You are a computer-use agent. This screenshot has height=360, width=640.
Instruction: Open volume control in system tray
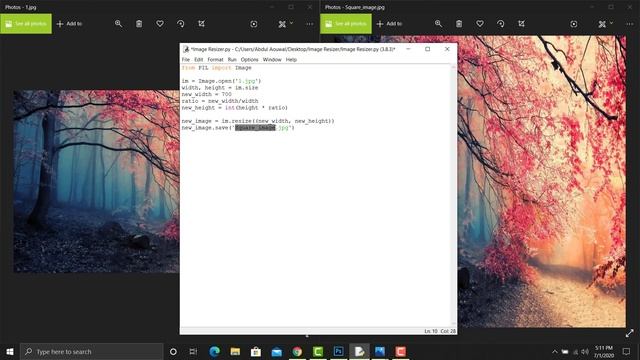(585, 351)
